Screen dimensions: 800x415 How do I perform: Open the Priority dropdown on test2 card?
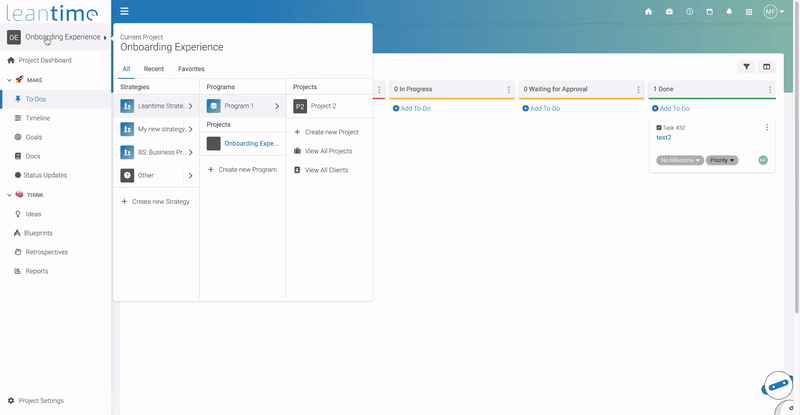tap(722, 160)
